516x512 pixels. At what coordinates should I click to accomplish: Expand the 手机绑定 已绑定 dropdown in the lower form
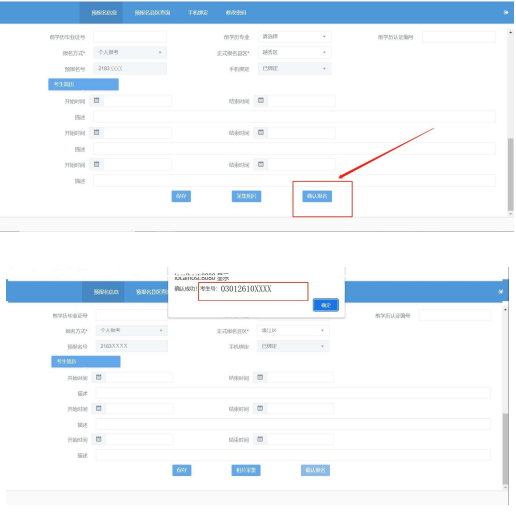click(293, 346)
